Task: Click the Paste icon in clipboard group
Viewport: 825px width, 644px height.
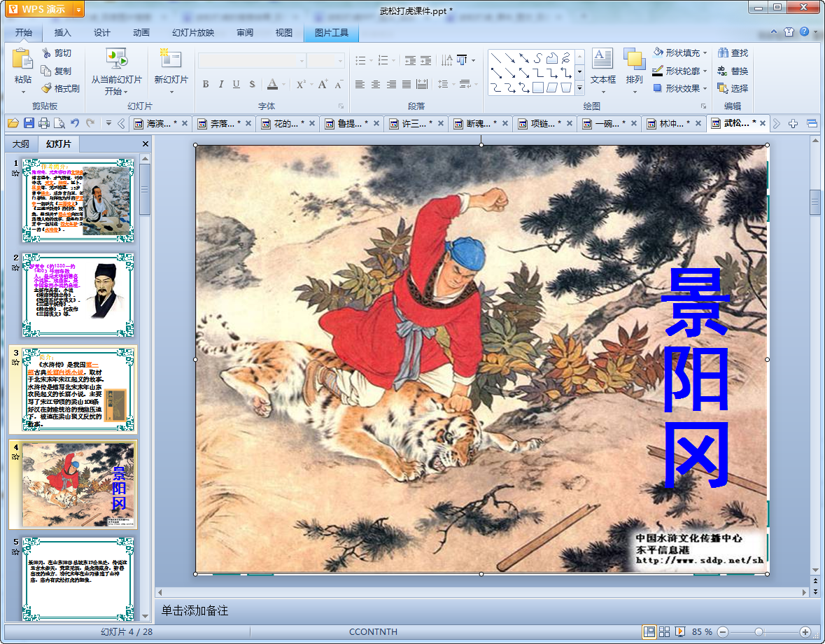Action: [x=22, y=59]
